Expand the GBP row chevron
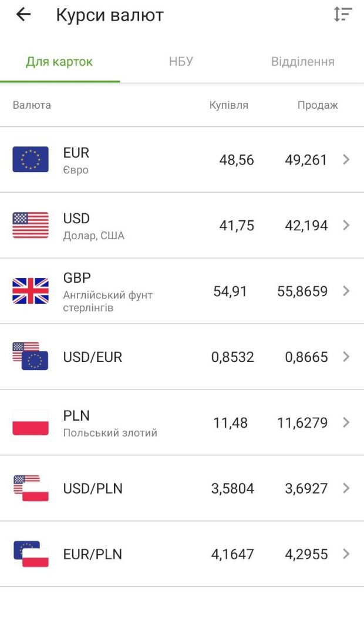Image resolution: width=364 pixels, height=621 pixels. tap(346, 291)
